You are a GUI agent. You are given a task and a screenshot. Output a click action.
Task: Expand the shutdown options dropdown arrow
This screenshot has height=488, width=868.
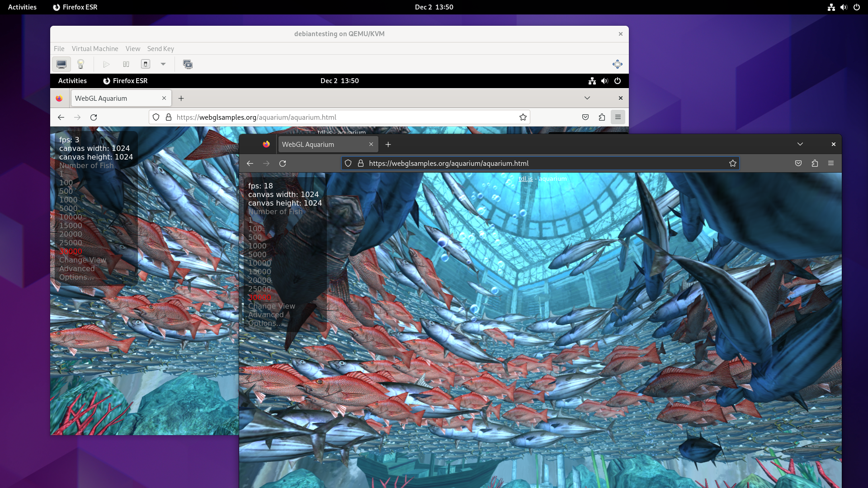point(163,64)
